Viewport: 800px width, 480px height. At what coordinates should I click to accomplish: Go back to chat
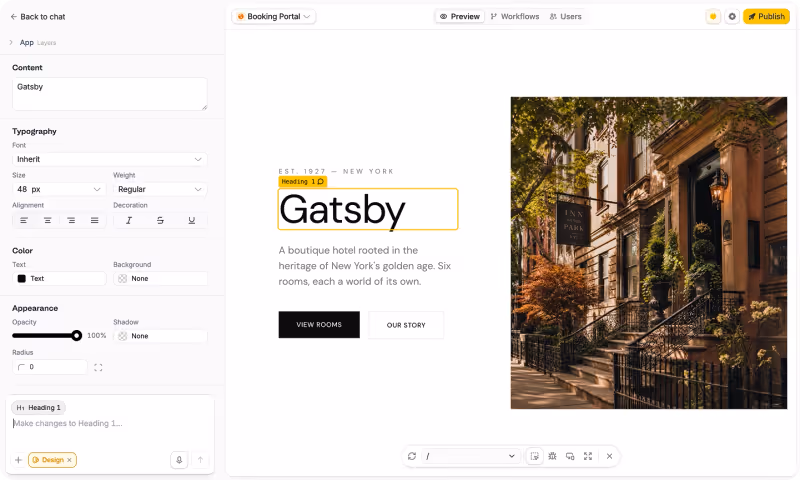(38, 17)
